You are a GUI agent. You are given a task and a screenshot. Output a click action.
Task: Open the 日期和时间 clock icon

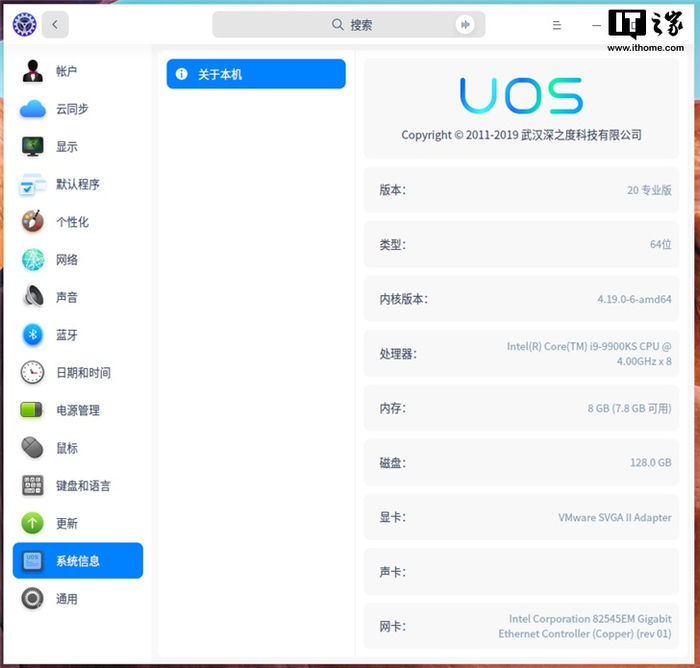tap(33, 372)
